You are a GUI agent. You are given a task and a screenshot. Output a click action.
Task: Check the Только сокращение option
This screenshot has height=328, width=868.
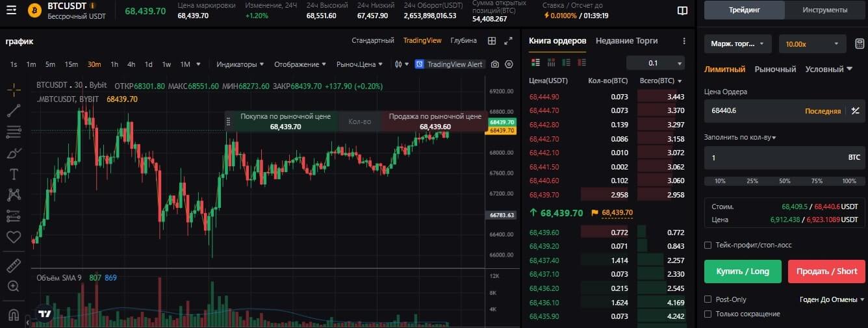click(708, 314)
